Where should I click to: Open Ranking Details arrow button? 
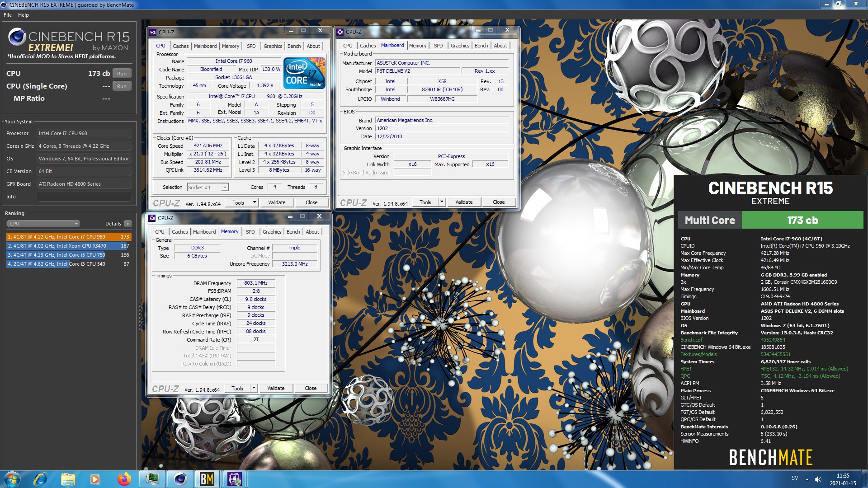pos(128,224)
